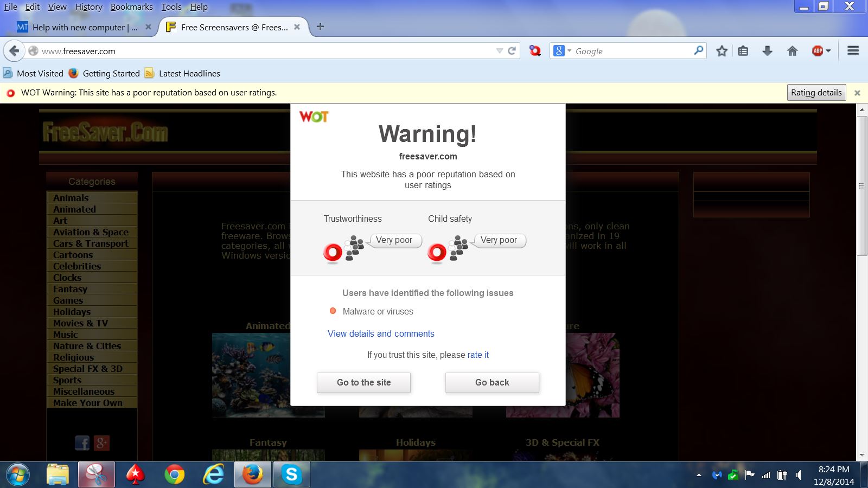Open the History menu

89,7
